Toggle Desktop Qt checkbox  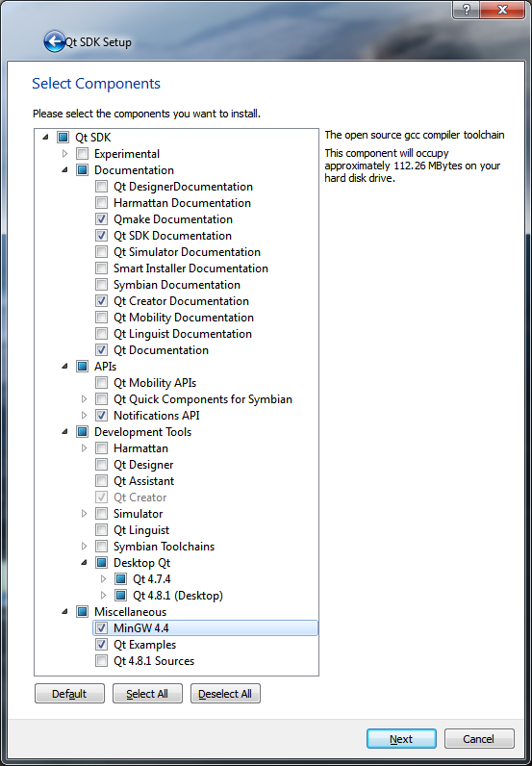101,563
